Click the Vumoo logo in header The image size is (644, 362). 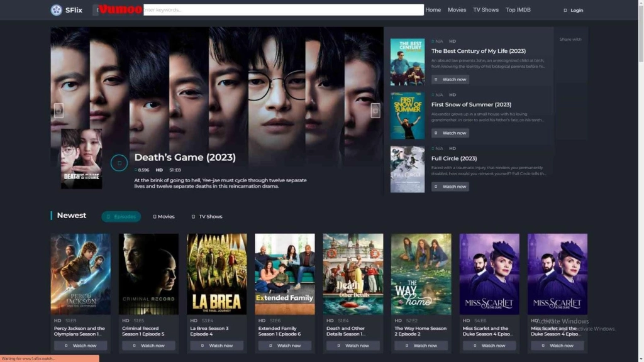[x=119, y=9]
